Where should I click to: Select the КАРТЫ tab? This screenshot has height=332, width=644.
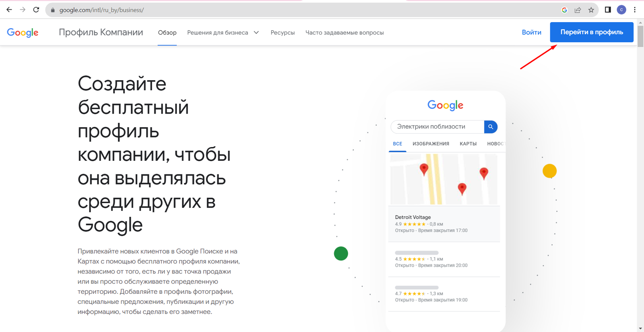pos(468,144)
